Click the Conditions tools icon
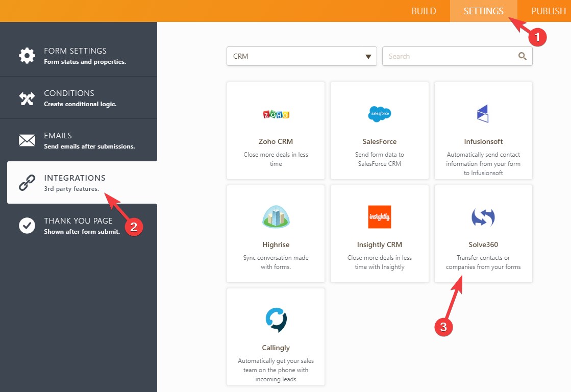Image resolution: width=571 pixels, height=392 pixels. point(27,98)
